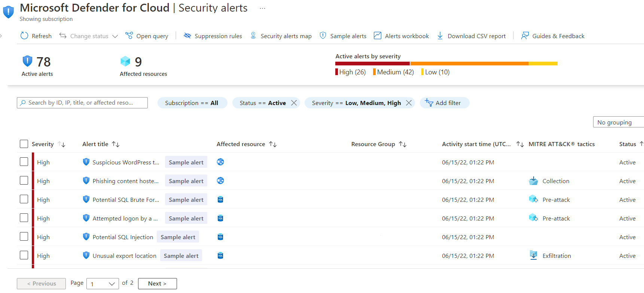644x293 pixels.
Task: Select the Potential SQL Brute Force checkbox
Action: [x=24, y=199]
